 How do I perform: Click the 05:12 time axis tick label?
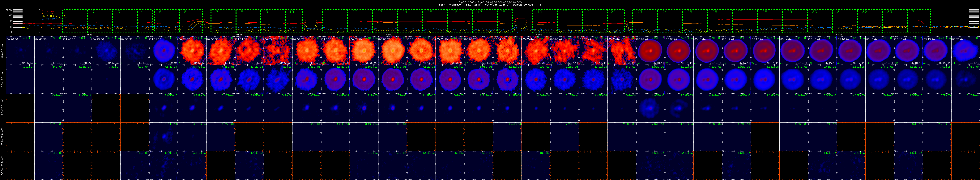(x=689, y=35)
